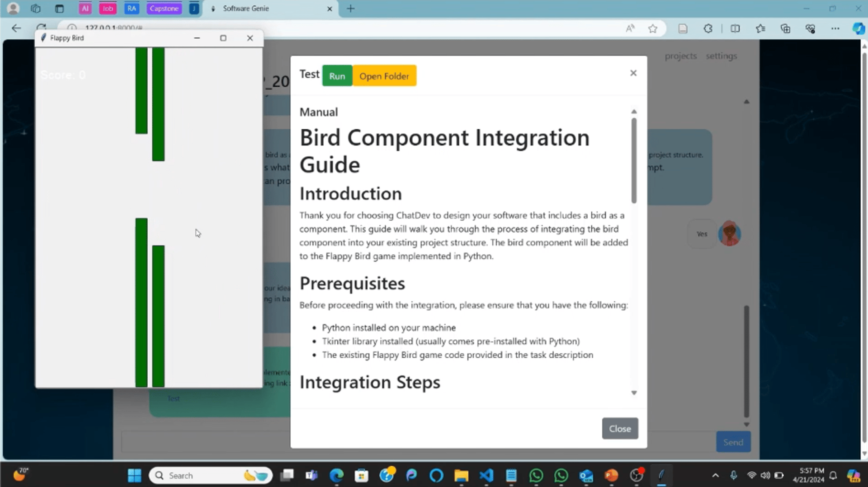Open collections icon
Image resolution: width=868 pixels, height=487 pixels.
785,28
